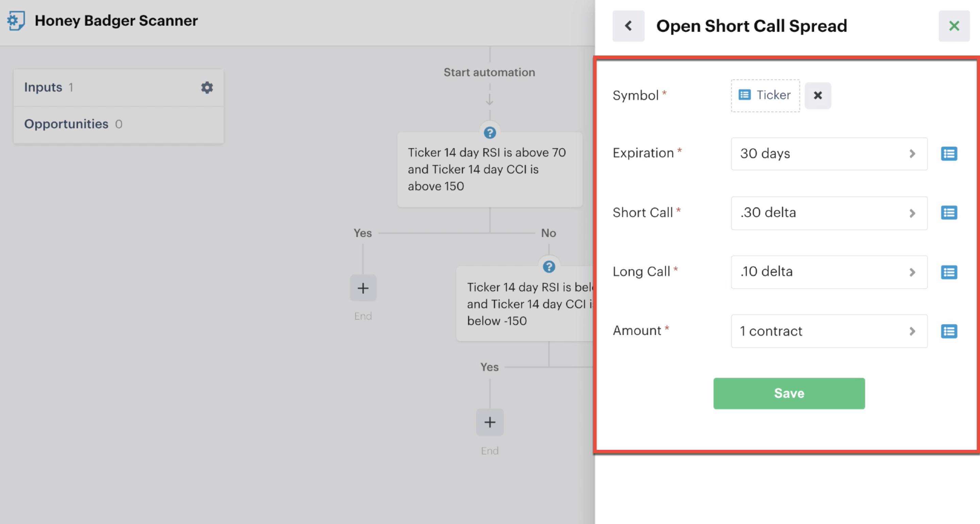Use custom input for Expiration
The image size is (980, 524).
(949, 154)
